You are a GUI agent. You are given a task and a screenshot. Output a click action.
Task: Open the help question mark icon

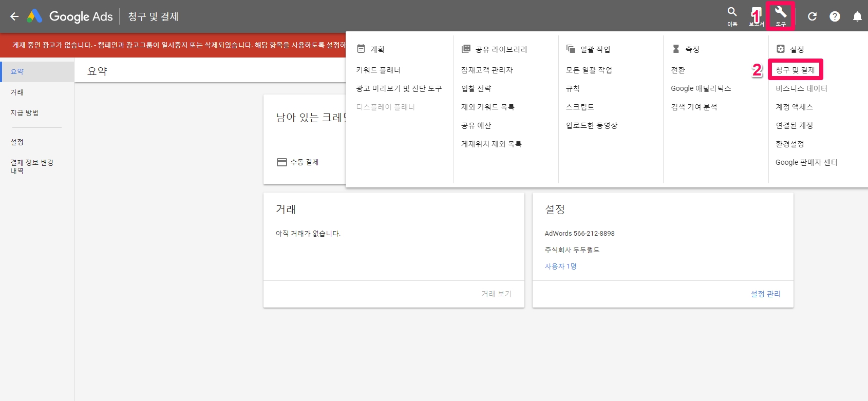tap(835, 16)
